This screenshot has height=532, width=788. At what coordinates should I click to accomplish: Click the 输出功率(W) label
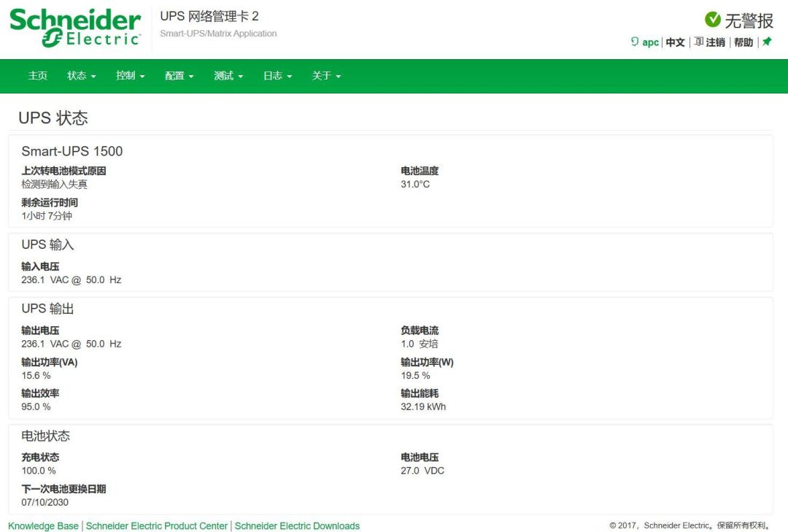(427, 362)
